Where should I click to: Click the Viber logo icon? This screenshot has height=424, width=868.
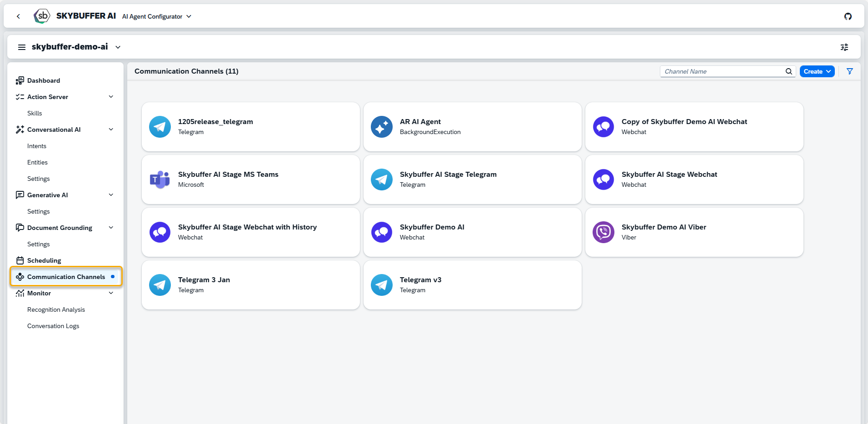tap(604, 232)
